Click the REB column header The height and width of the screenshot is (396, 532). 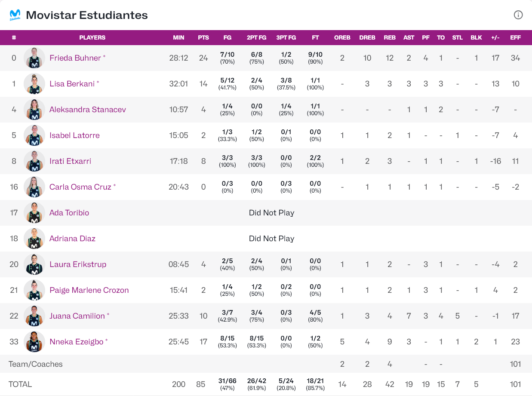click(x=390, y=37)
